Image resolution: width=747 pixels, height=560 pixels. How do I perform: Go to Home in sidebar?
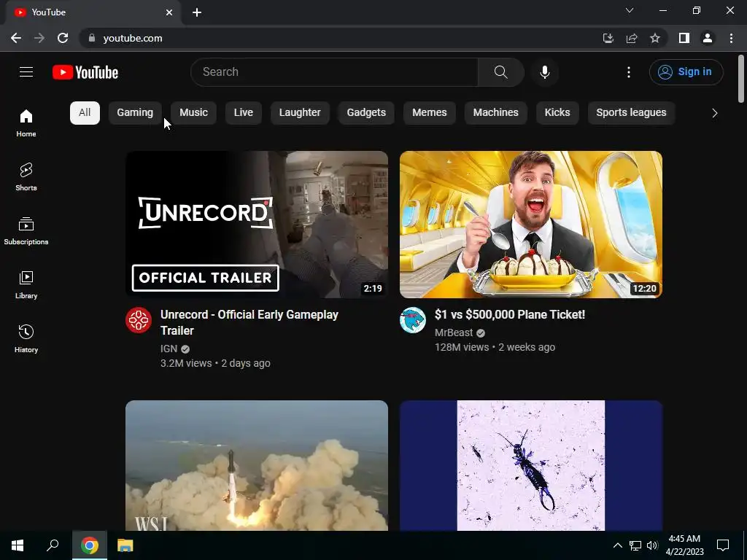(x=26, y=122)
